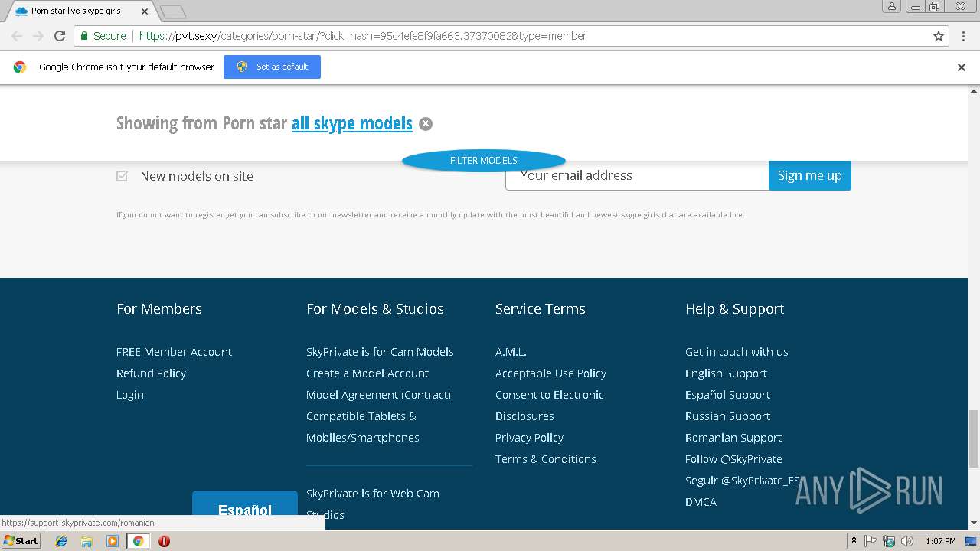Open the Privacy Policy link

click(x=529, y=438)
